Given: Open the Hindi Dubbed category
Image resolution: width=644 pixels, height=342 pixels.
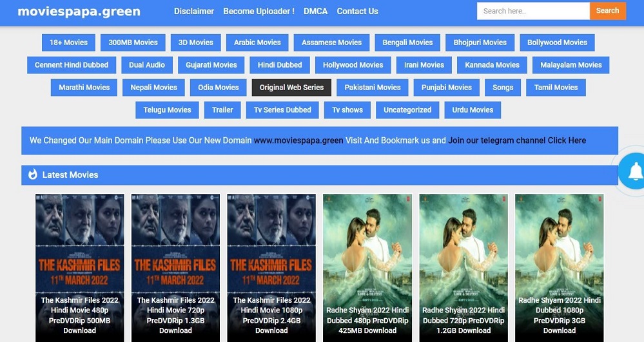Looking at the screenshot, I should coord(280,65).
